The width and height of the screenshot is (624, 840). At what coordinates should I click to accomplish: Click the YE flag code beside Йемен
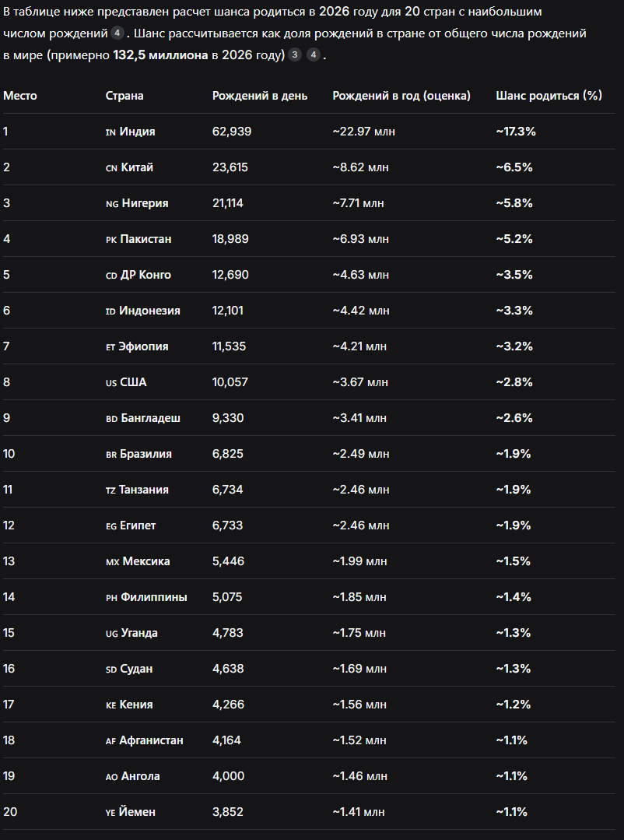110,813
